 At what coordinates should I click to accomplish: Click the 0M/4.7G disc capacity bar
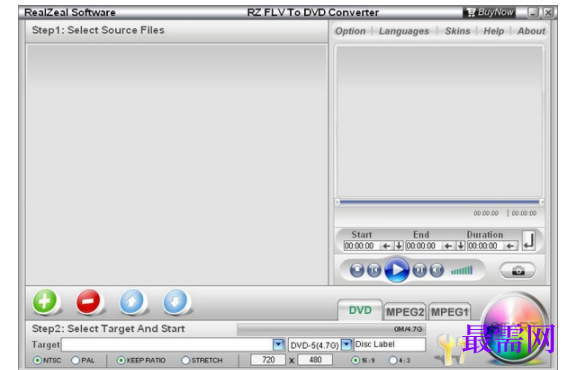[x=331, y=329]
